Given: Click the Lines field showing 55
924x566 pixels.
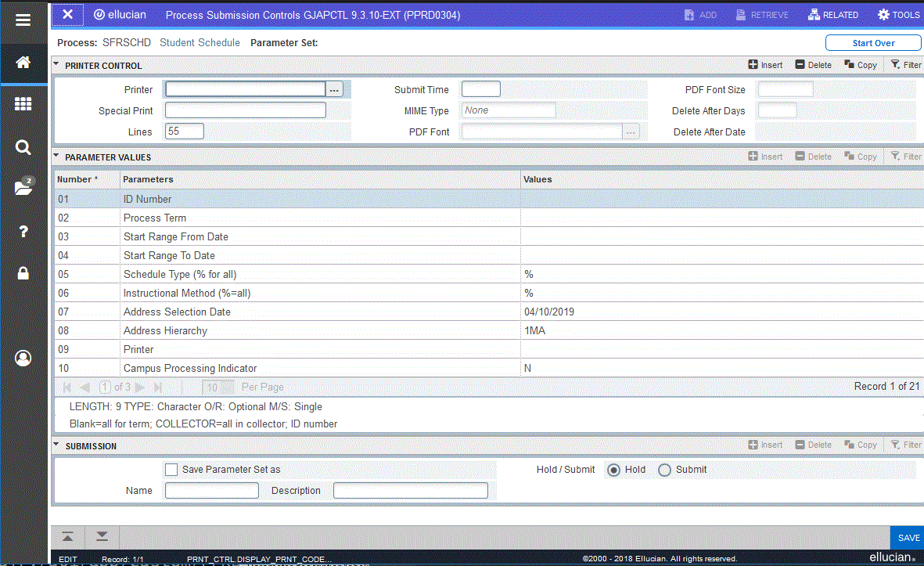Looking at the screenshot, I should point(185,131).
